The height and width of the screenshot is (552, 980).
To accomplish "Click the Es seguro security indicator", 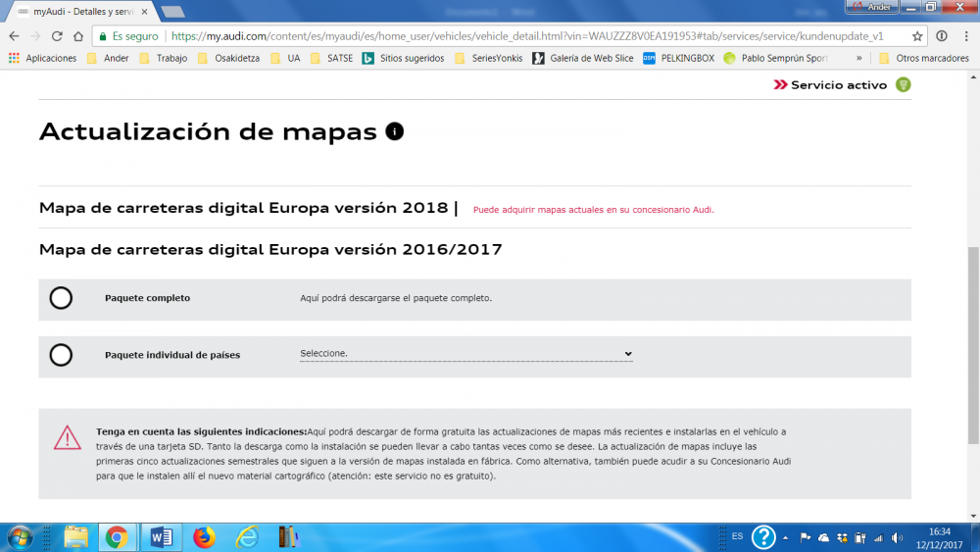I will tap(128, 36).
